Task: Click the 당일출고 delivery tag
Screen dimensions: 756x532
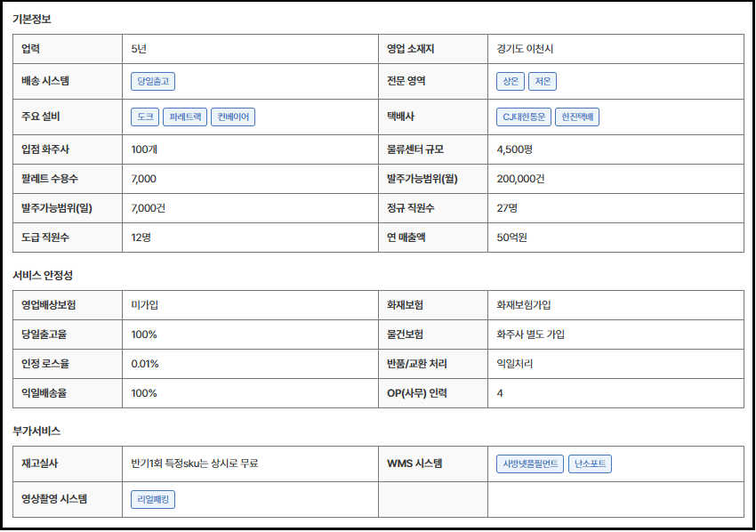Action: point(153,82)
